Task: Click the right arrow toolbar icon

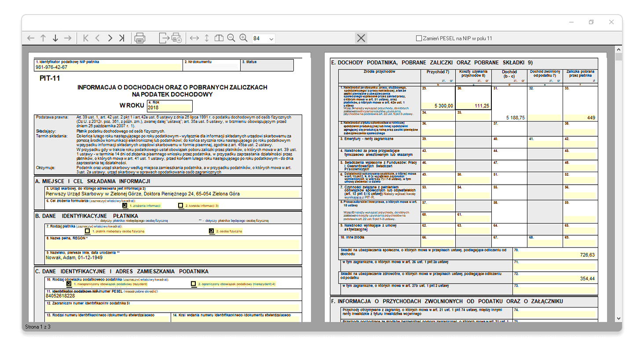Action: pos(67,38)
